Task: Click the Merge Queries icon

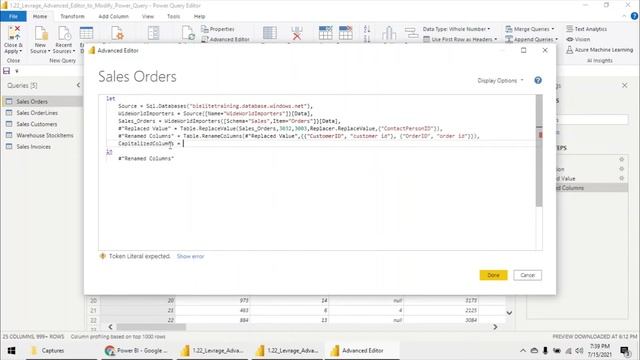Action: (509, 29)
